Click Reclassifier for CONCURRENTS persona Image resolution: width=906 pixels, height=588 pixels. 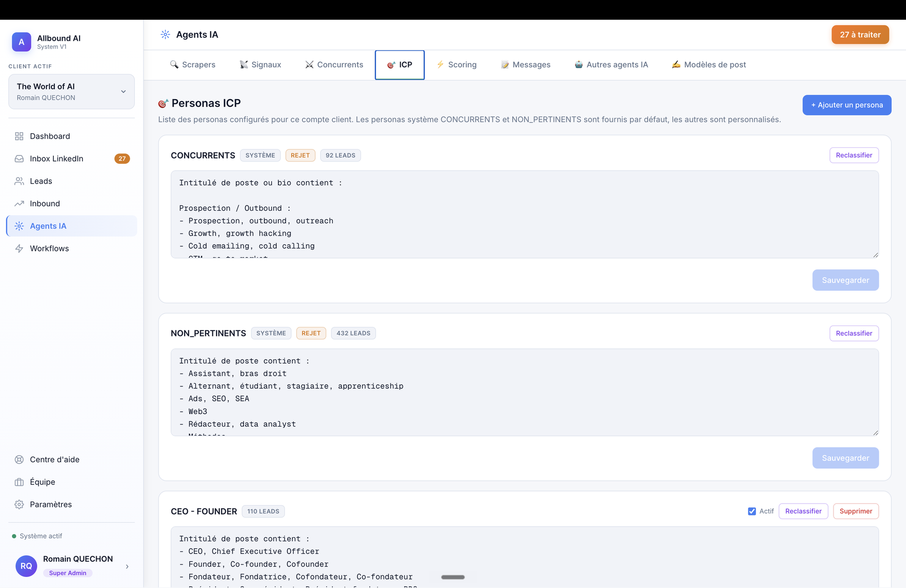[x=854, y=155]
